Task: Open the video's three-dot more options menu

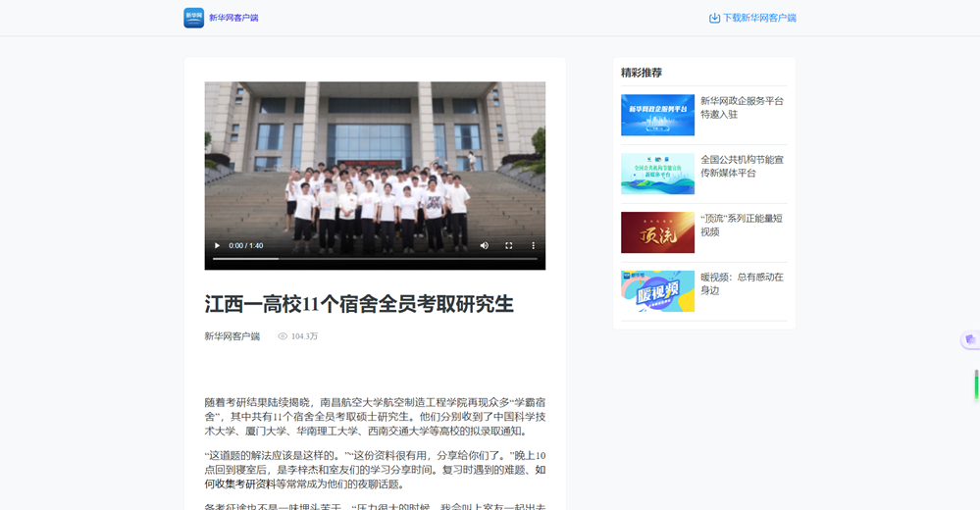Action: pos(534,245)
